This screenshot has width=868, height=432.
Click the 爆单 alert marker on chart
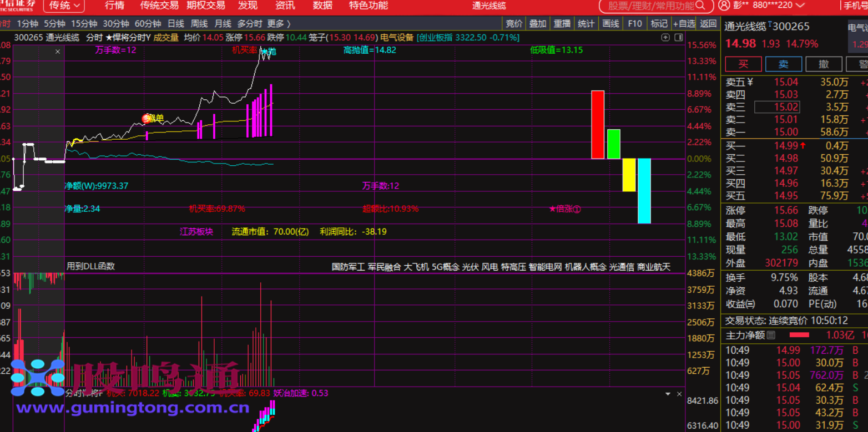click(x=147, y=118)
